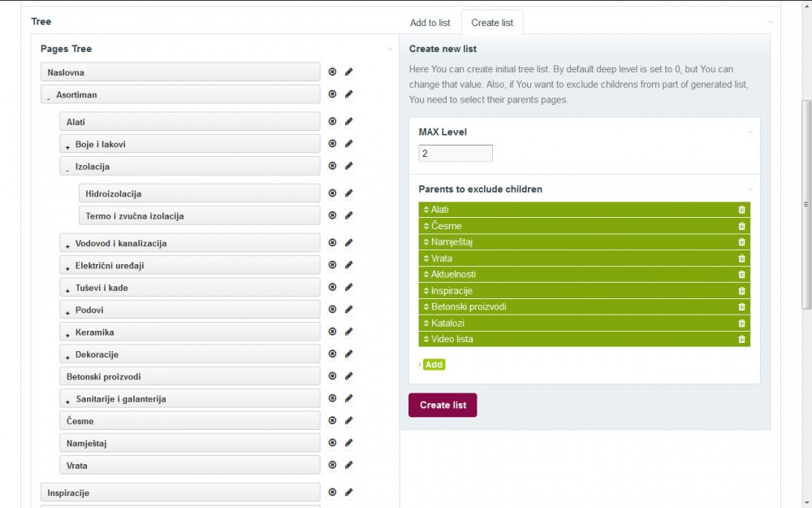Delete Video lista via its trash icon

[741, 339]
